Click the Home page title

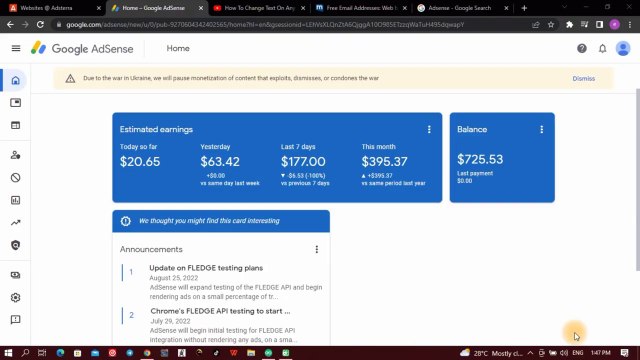(178, 48)
